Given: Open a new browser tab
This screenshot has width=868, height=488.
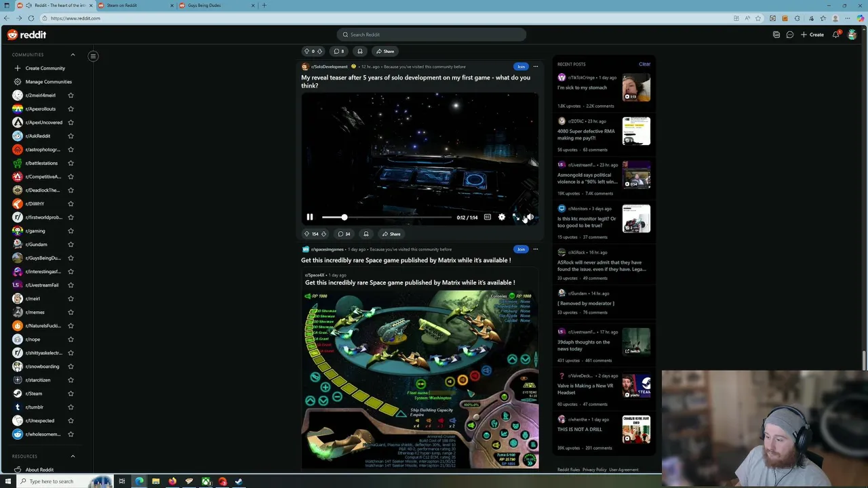Looking at the screenshot, I should [264, 5].
